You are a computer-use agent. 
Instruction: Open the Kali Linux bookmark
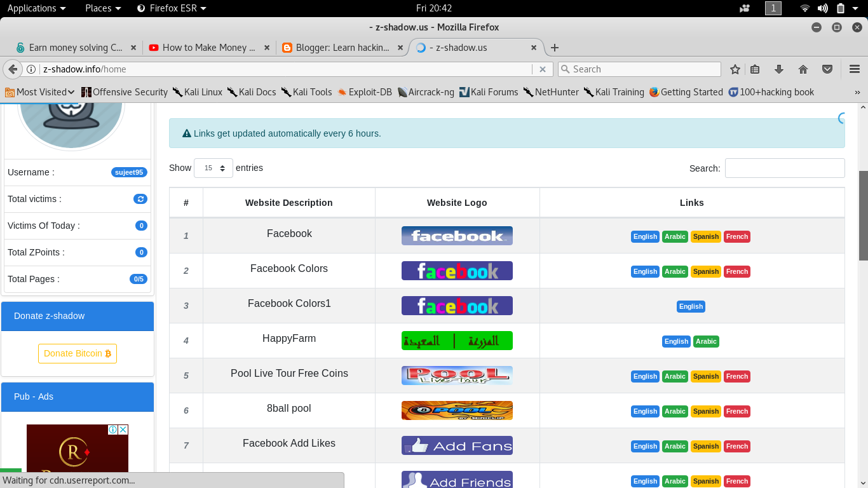(x=198, y=92)
